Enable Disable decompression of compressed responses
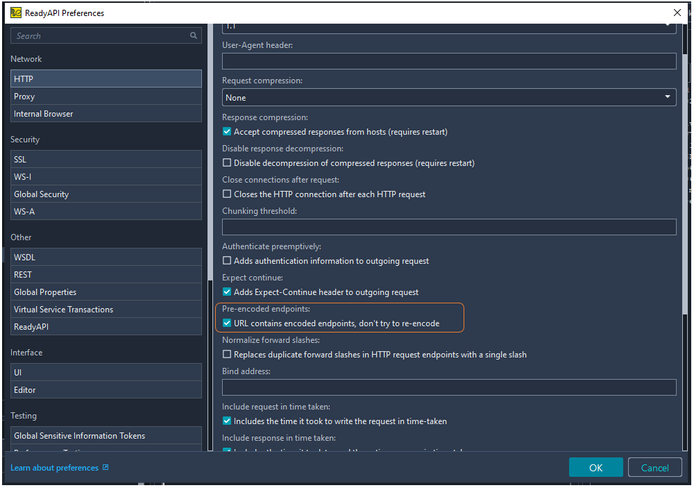This screenshot has height=488, width=694. point(227,163)
